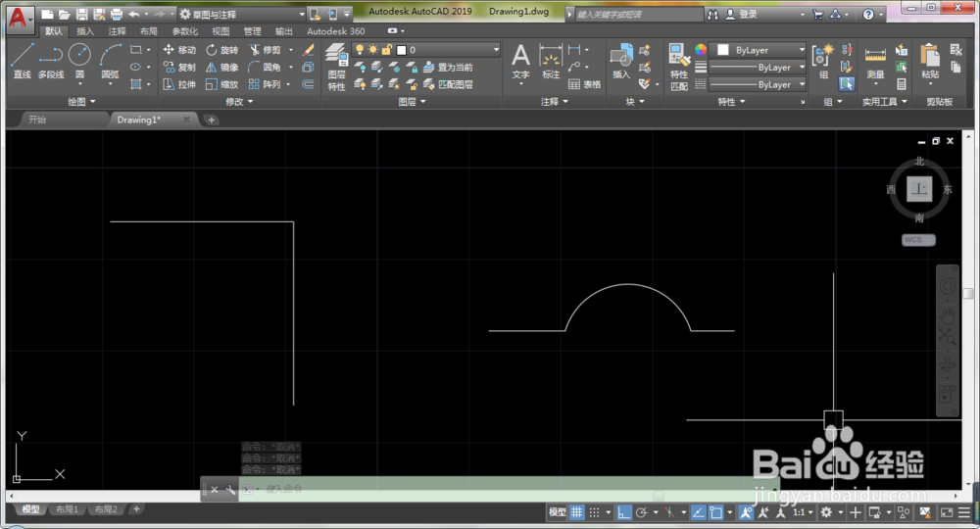Click the 登录 sign-in button

coord(741,14)
